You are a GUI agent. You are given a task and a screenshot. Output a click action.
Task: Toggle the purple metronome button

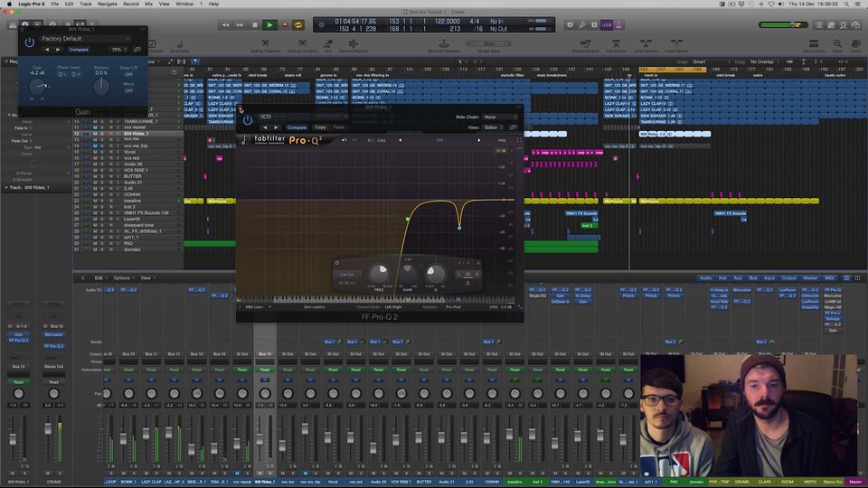(618, 25)
